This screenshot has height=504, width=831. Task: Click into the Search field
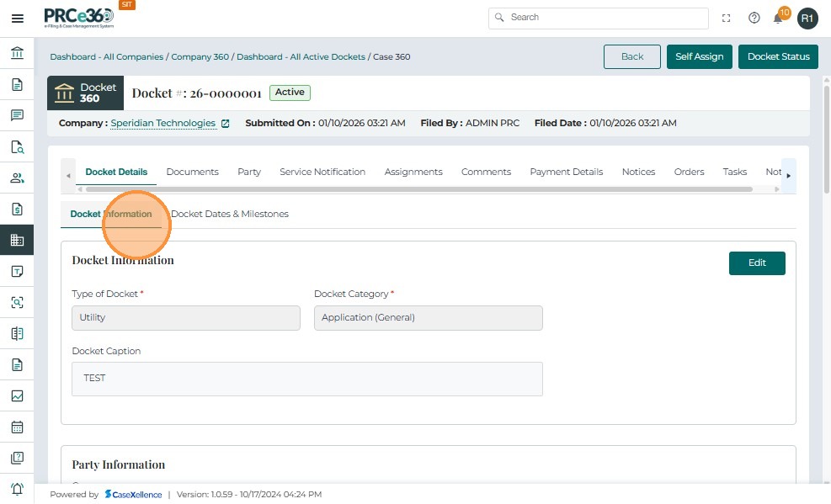599,18
